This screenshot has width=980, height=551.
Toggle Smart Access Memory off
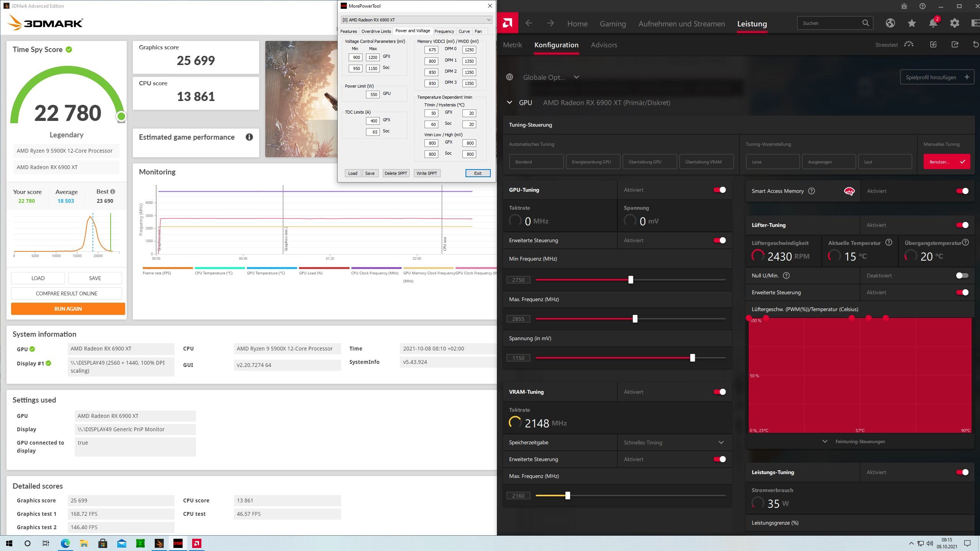[x=962, y=191]
